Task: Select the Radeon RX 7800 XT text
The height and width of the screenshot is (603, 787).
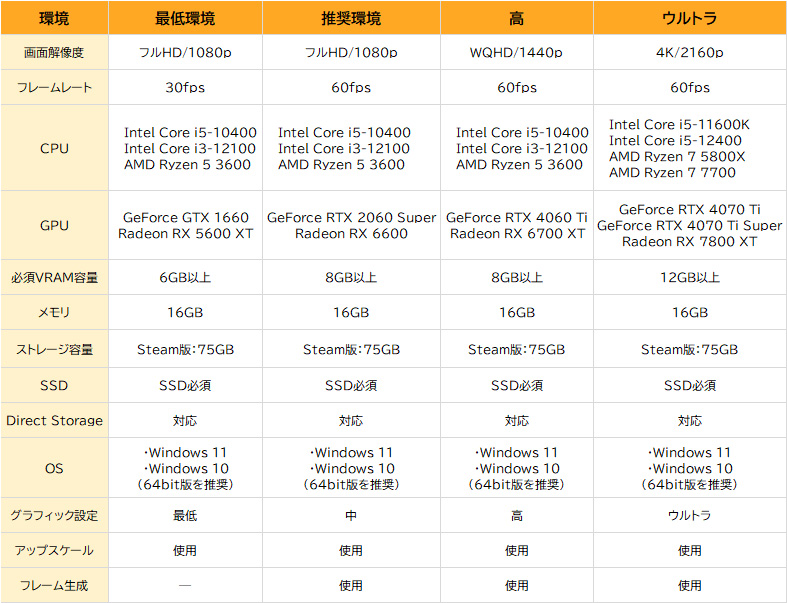Action: [x=689, y=241]
